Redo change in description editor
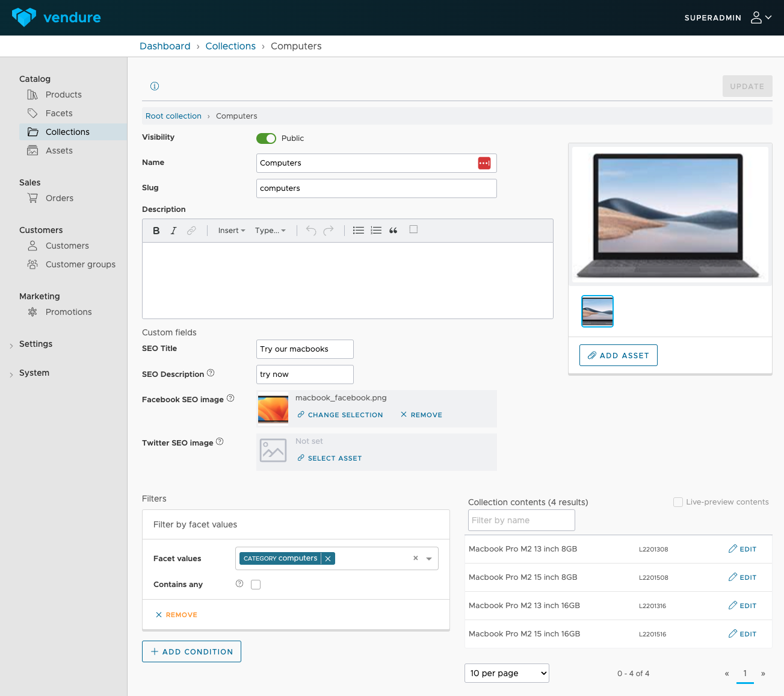This screenshot has height=696, width=784. [329, 231]
